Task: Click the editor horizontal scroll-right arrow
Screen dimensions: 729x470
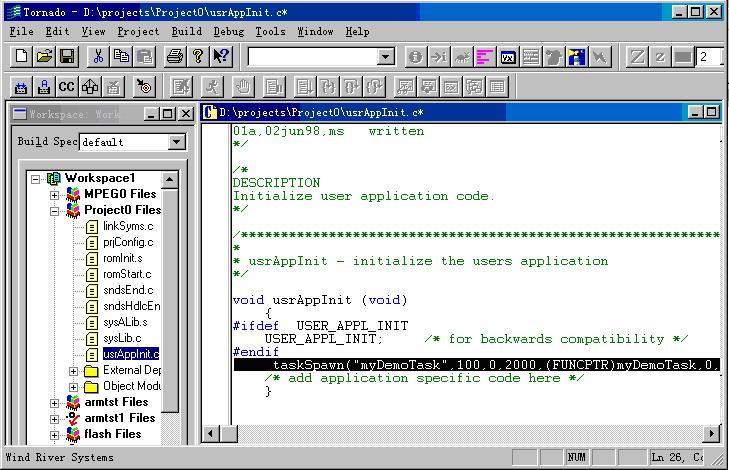Action: (x=711, y=434)
